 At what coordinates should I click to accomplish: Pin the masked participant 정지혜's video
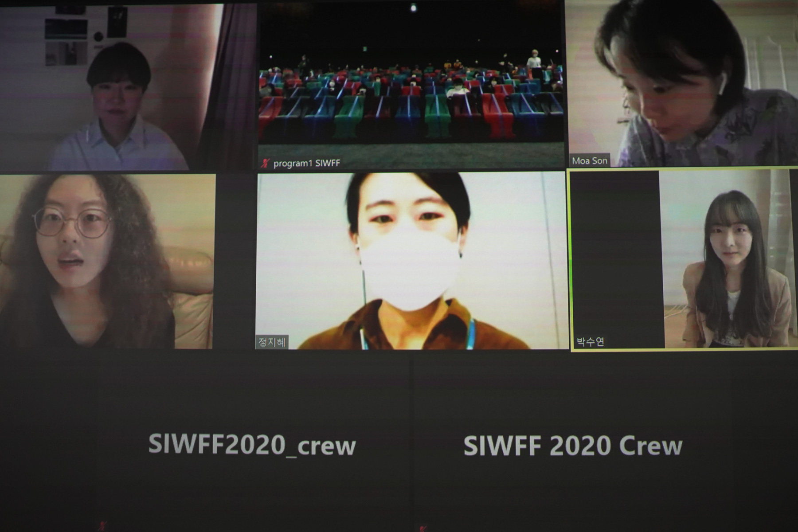411,261
